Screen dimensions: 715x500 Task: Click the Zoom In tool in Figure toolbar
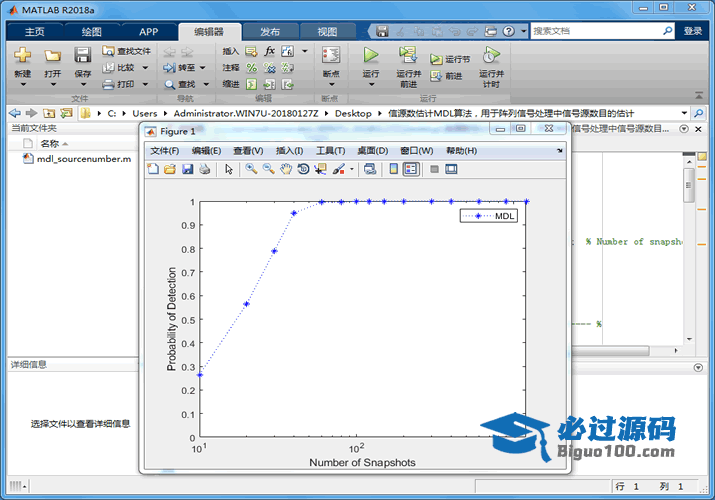click(251, 169)
